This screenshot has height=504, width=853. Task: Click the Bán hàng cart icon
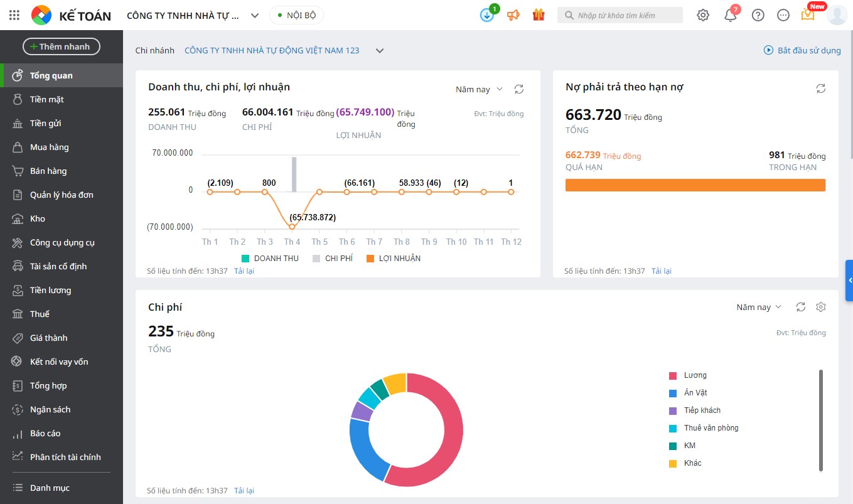[x=18, y=171]
